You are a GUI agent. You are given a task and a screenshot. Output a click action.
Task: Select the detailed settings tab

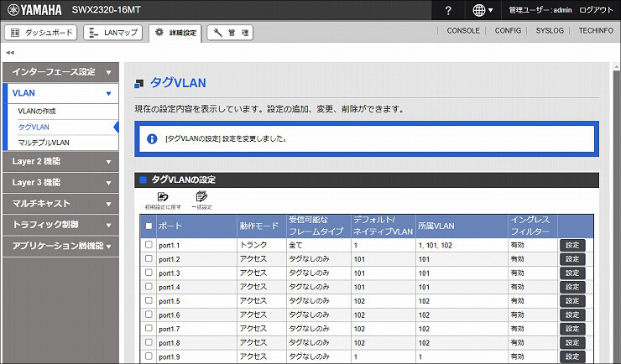tap(175, 33)
